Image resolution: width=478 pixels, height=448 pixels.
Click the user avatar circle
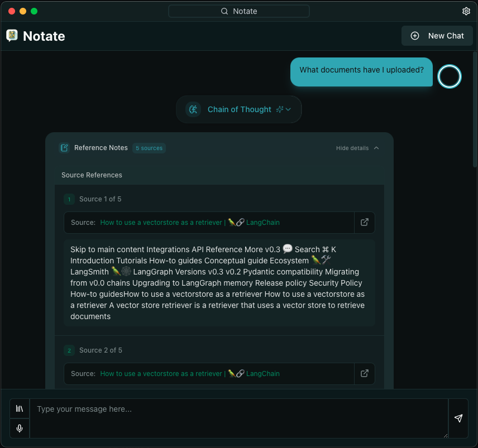(449, 76)
